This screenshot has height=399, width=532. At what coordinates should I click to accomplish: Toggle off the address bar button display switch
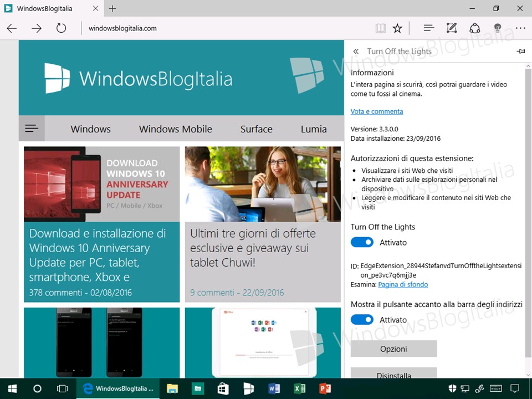(362, 320)
